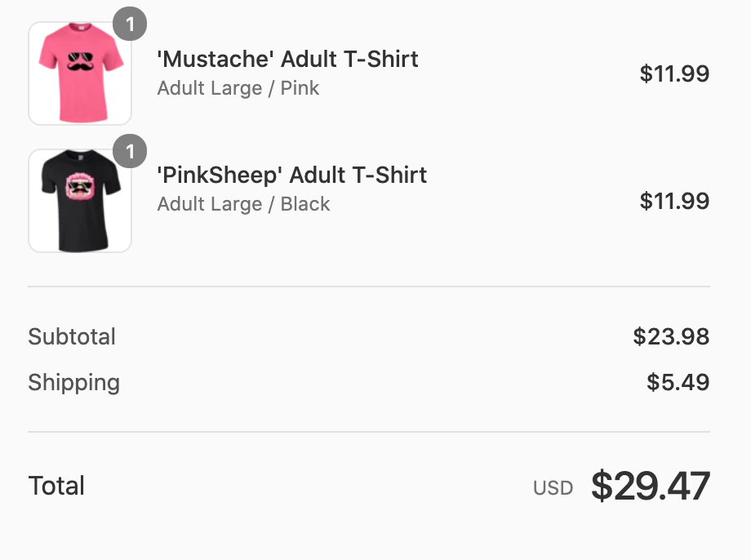Viewport: 751px width, 560px height.
Task: Click the Adult Large / Black variant text
Action: [x=243, y=204]
